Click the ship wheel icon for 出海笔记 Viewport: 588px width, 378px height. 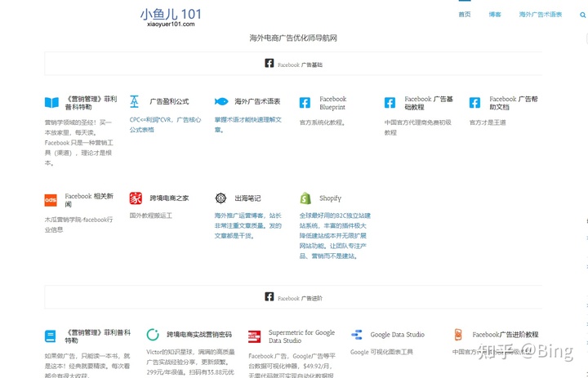click(220, 198)
